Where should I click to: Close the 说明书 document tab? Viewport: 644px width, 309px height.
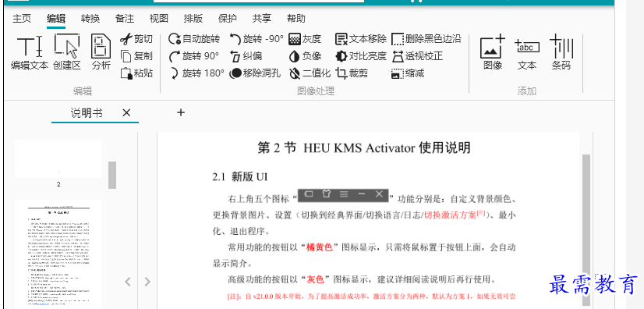(126, 112)
